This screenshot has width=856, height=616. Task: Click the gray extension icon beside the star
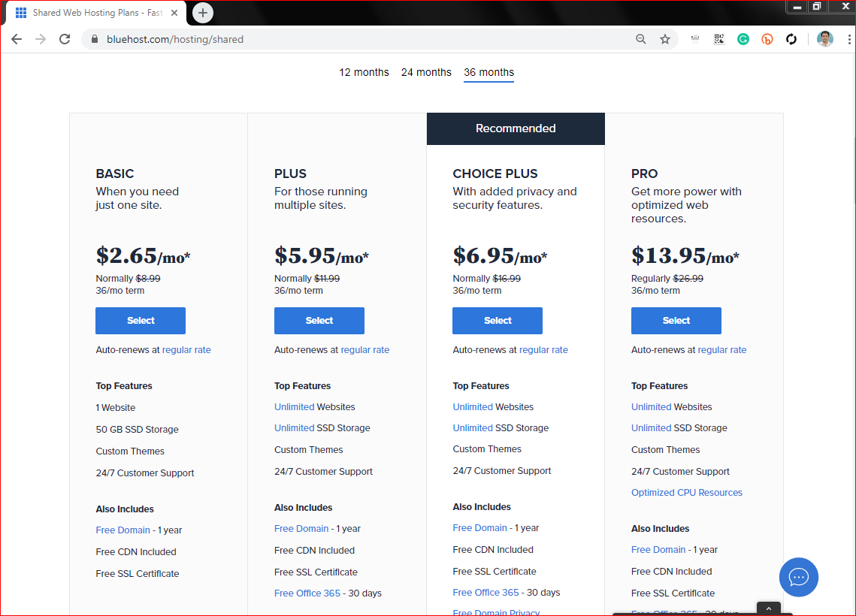click(695, 39)
